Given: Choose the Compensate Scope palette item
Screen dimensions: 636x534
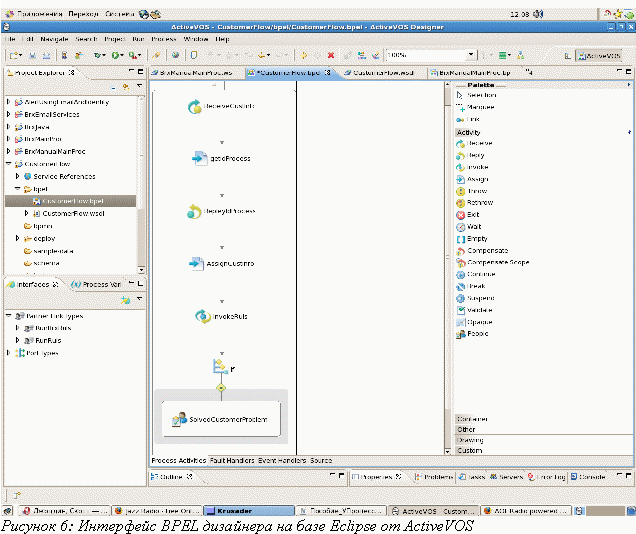Looking at the screenshot, I should [x=498, y=263].
